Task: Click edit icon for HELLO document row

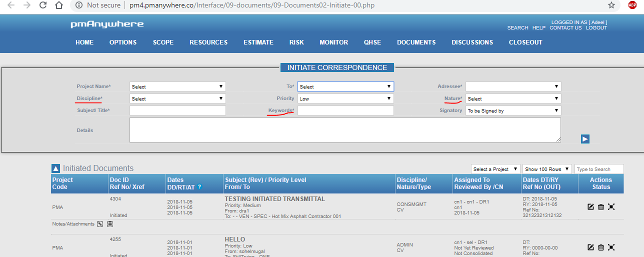Action: click(590, 247)
